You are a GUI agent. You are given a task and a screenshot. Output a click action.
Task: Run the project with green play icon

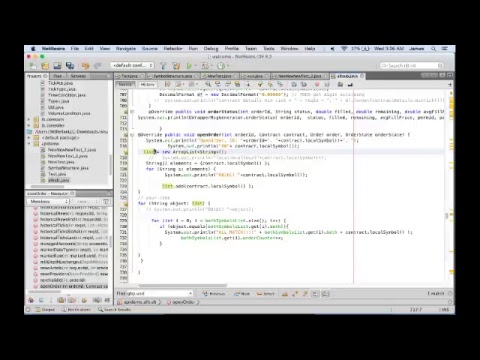click(x=189, y=66)
